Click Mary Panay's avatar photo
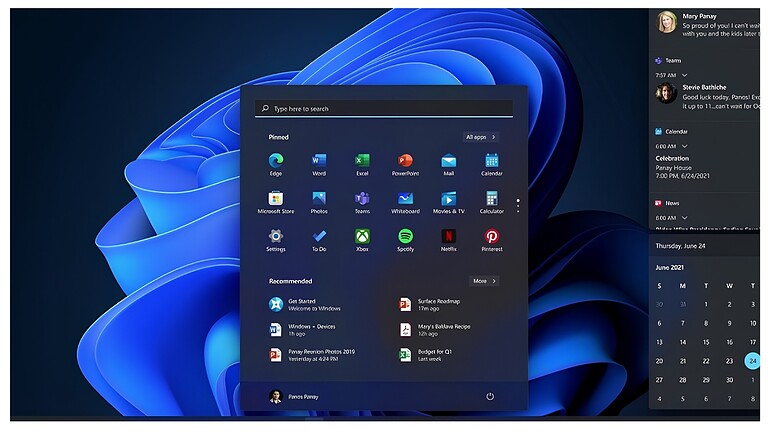This screenshot has width=768, height=432. click(667, 22)
